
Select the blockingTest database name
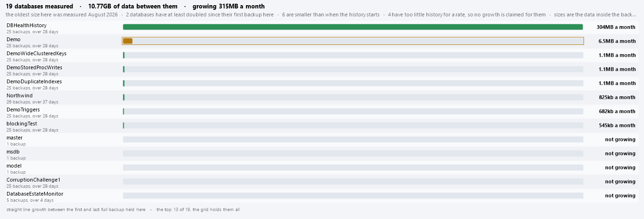tap(22, 124)
